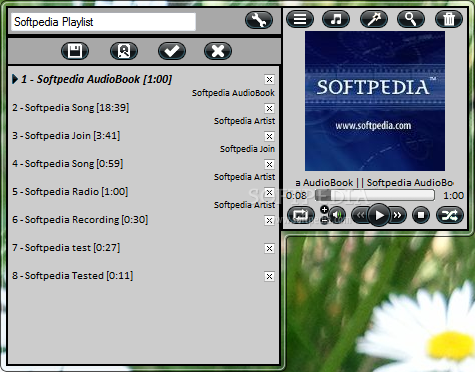Click "Softpedia AudioBook" artist label under track 1
Image resolution: width=475 pixels, height=372 pixels.
[x=233, y=93]
